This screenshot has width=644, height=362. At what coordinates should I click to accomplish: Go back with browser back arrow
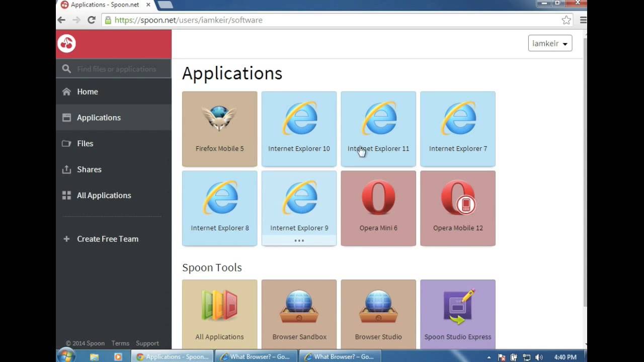(x=61, y=20)
